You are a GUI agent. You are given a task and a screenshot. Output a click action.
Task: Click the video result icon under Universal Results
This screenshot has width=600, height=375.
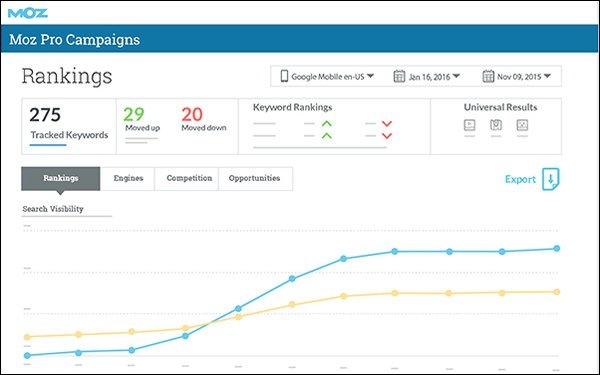470,125
